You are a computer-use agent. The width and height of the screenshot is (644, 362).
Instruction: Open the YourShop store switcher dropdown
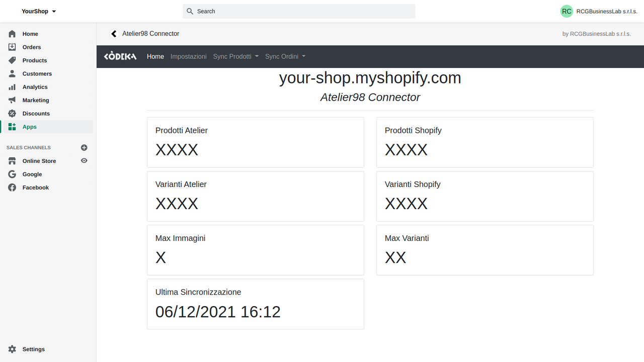click(x=39, y=11)
